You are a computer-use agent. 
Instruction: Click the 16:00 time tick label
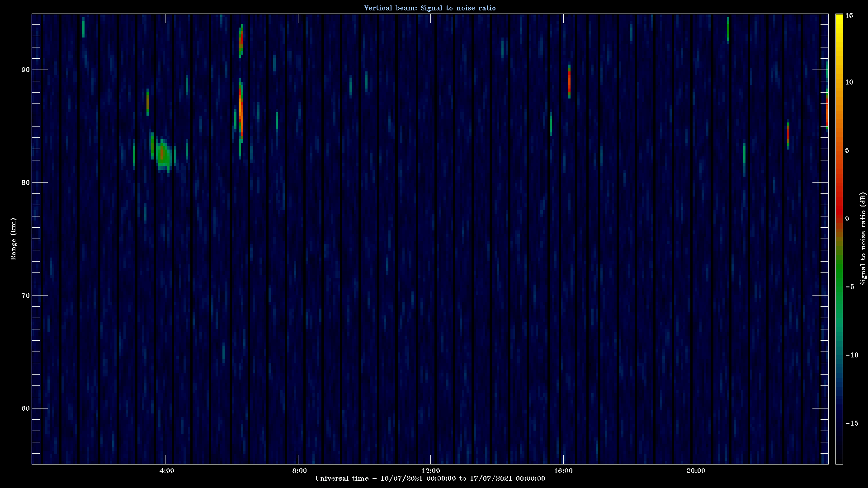click(x=563, y=471)
